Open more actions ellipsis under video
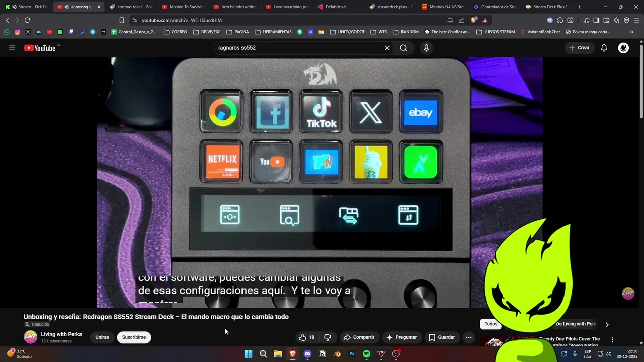Image resolution: width=644 pixels, height=362 pixels. pyautogui.click(x=469, y=337)
